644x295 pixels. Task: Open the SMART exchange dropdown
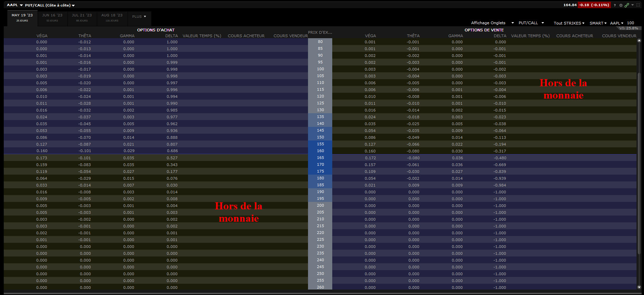[x=598, y=23]
